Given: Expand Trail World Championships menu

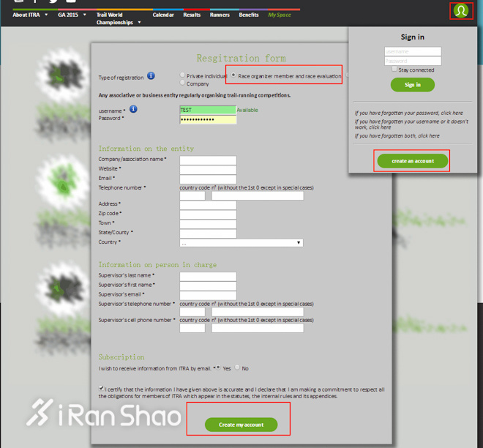Looking at the screenshot, I should (117, 19).
